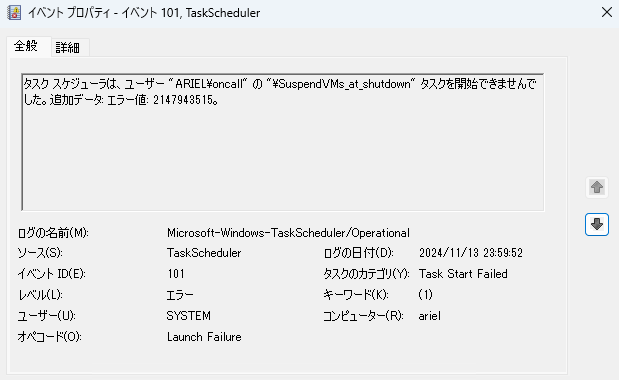Click the task category Task Start Failed

(x=463, y=274)
